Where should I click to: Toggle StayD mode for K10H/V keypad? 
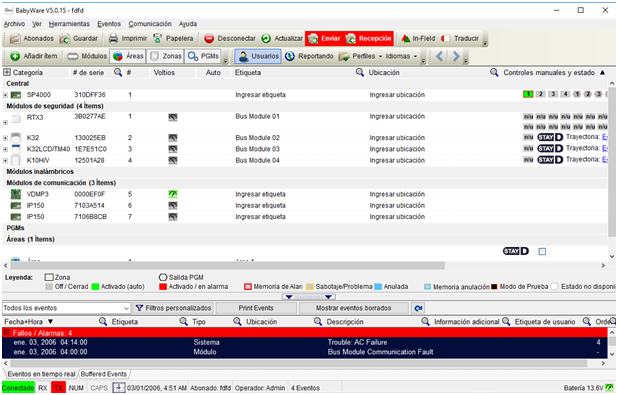[550, 160]
